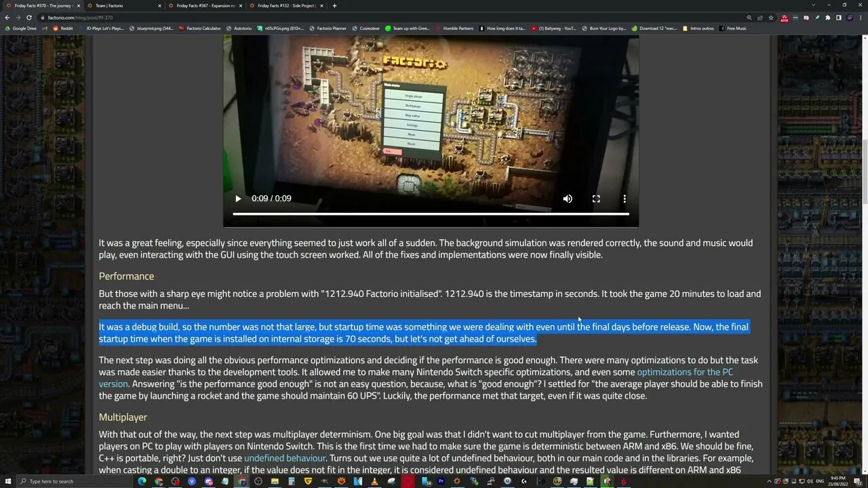The width and height of the screenshot is (868, 488).
Task: Click the factorio.com address bar
Action: [390, 17]
